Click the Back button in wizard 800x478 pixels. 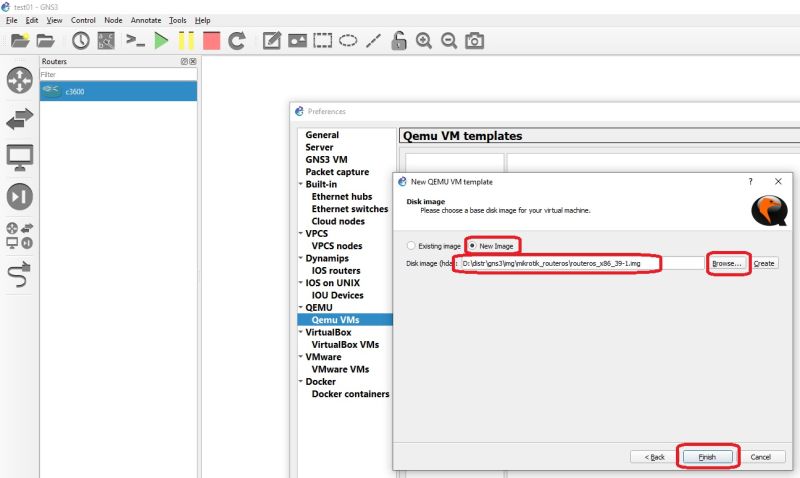click(x=654, y=457)
